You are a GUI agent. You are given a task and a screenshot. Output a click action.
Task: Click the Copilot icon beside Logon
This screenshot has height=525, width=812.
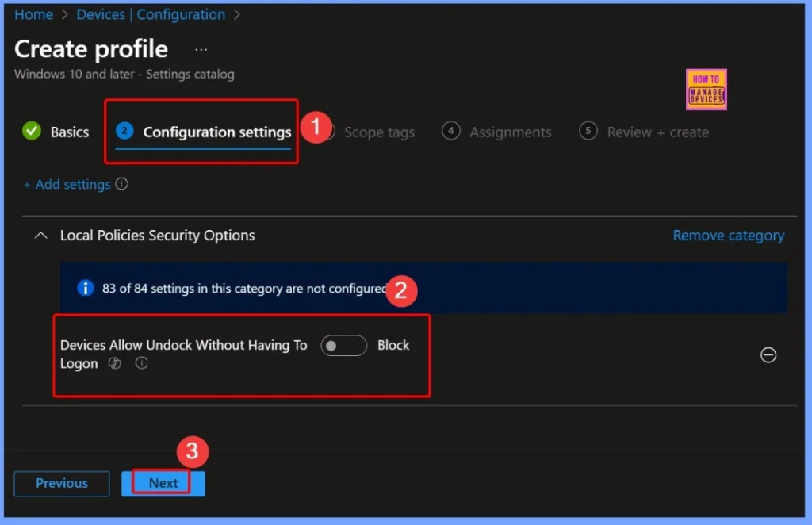coord(115,363)
